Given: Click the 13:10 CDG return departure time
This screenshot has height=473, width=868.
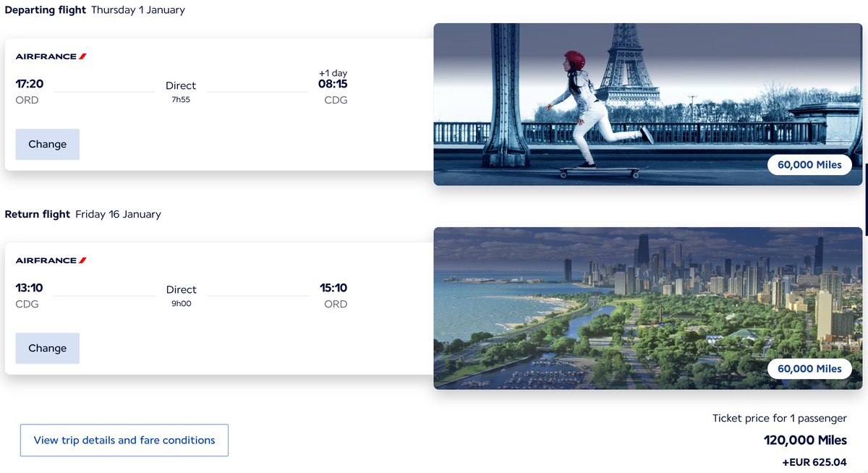Looking at the screenshot, I should click(29, 288).
